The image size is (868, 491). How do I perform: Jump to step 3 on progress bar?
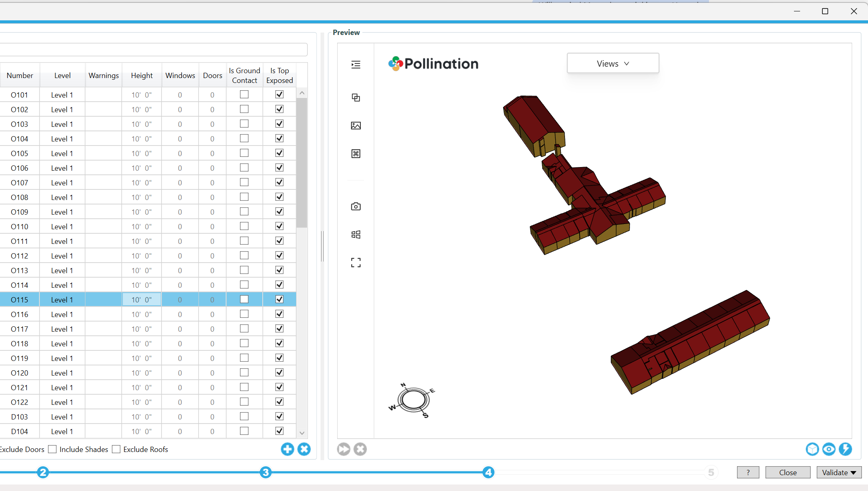[266, 472]
